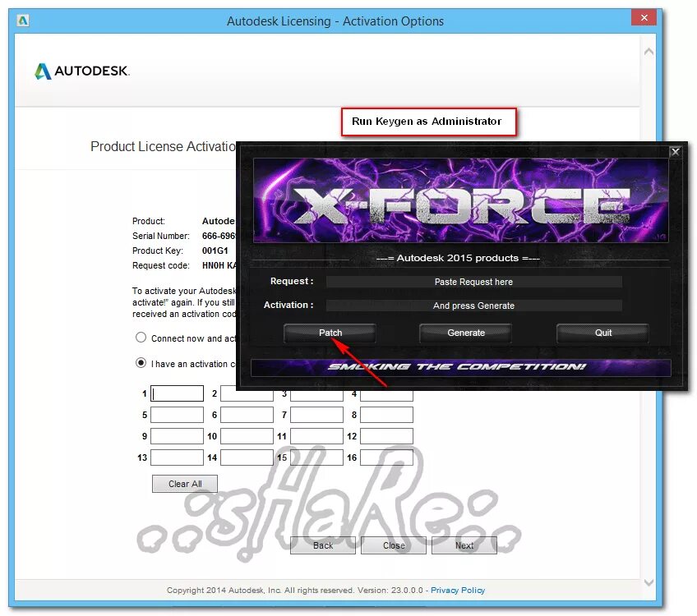The image size is (697, 616).
Task: Click the Back button
Action: (x=323, y=545)
